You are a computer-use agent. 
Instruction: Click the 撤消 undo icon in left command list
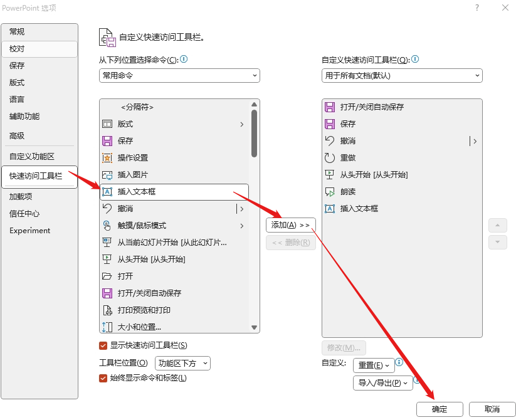(x=107, y=209)
